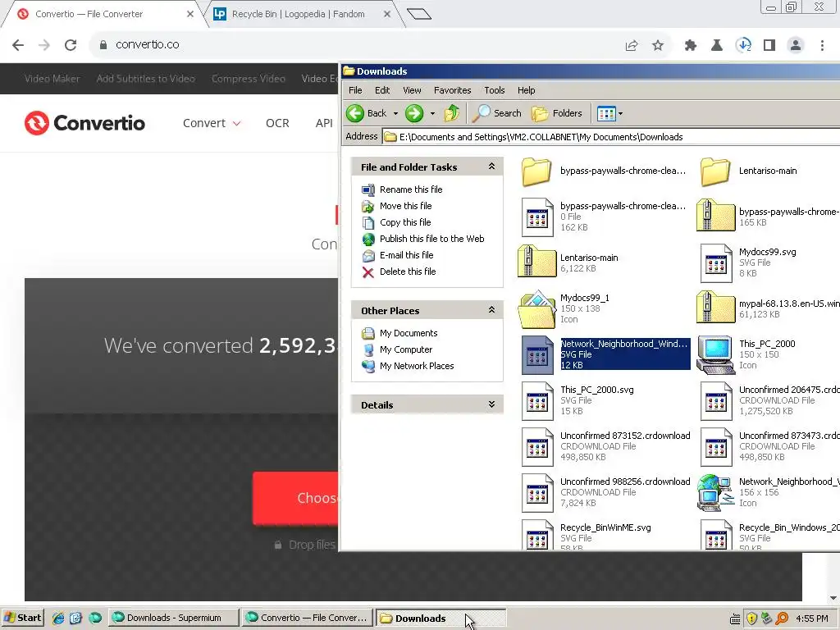The width and height of the screenshot is (840, 630).
Task: Open a new browser tab
Action: click(419, 14)
